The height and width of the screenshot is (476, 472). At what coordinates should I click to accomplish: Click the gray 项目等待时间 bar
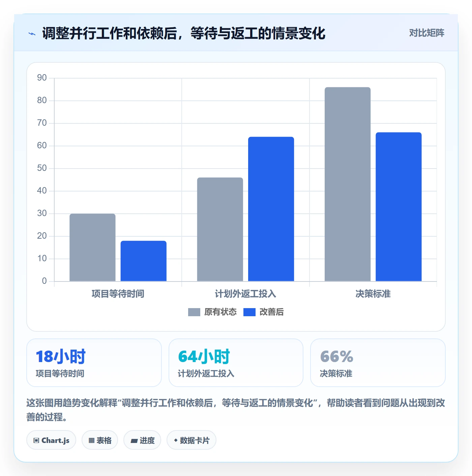(x=92, y=247)
